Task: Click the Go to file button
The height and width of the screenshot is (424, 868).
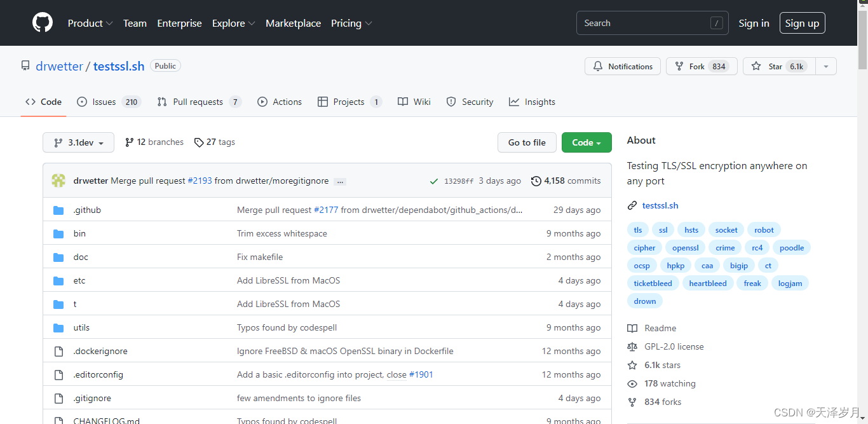Action: click(527, 142)
